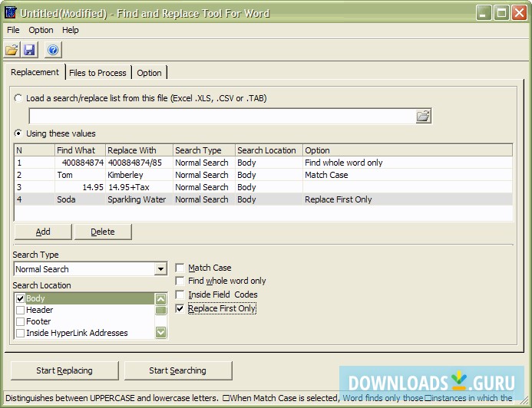Open the File menu
The height and width of the screenshot is (408, 532).
(13, 30)
